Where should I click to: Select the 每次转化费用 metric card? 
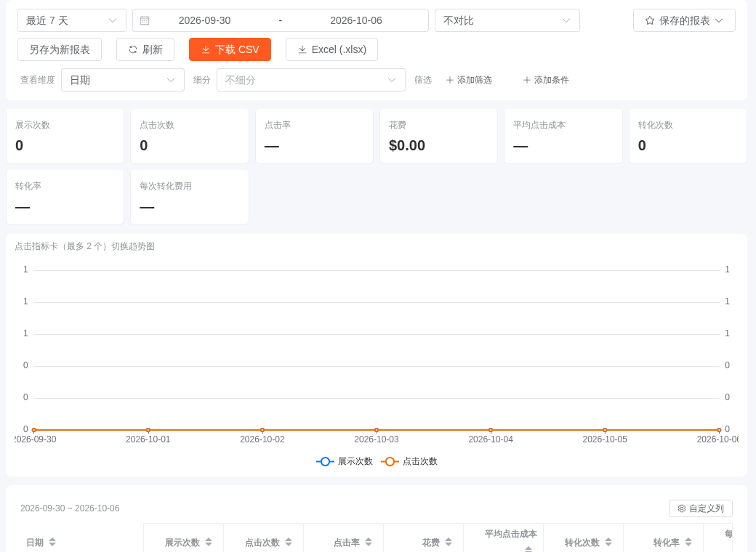coord(190,198)
